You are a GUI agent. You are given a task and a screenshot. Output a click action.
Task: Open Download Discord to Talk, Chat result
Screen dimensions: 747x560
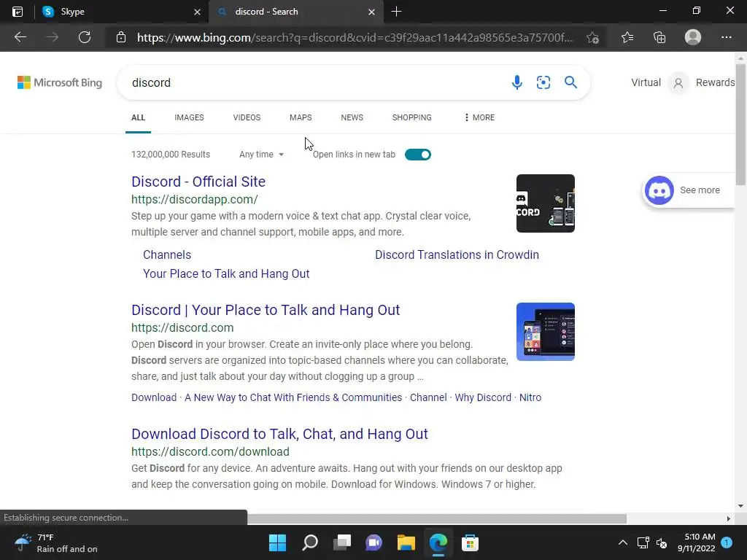[279, 434]
